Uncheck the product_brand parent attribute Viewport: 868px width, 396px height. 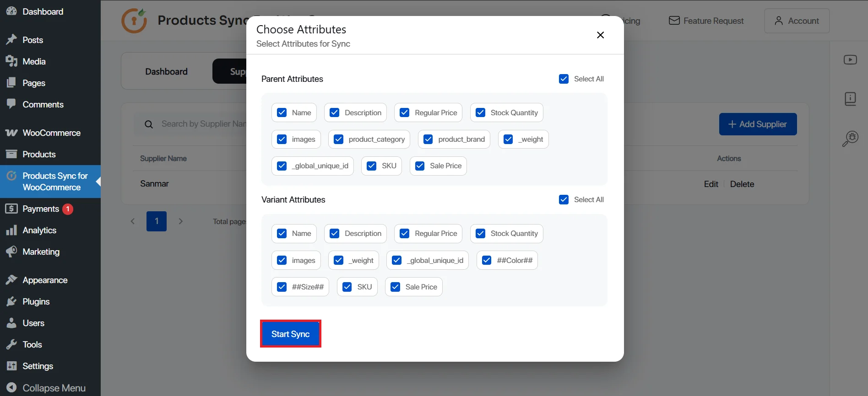(428, 139)
